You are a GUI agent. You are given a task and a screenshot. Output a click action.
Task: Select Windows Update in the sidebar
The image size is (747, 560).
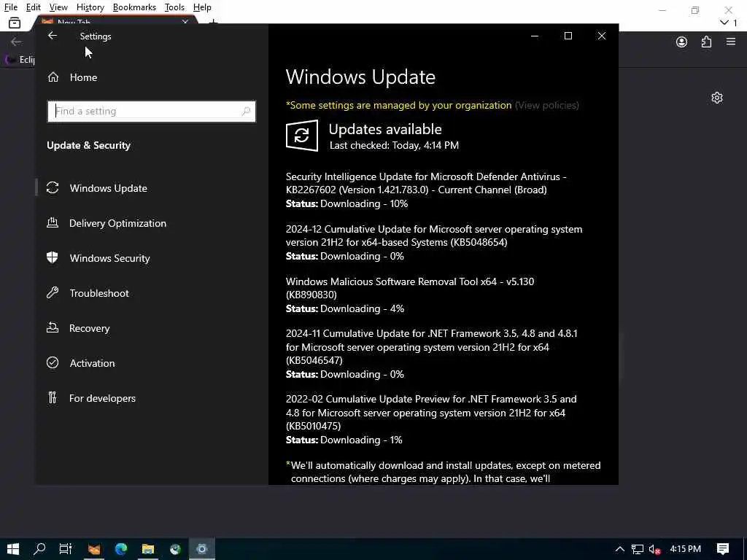click(x=108, y=188)
